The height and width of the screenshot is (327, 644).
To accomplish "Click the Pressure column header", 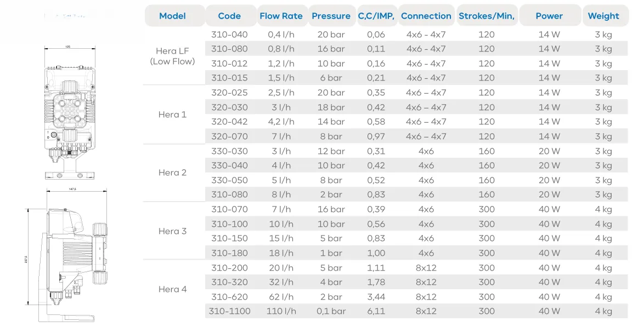I will pos(331,16).
